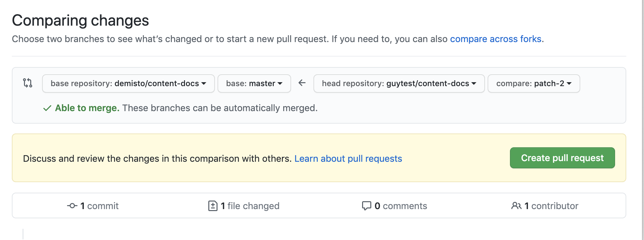This screenshot has height=240, width=644.
Task: Click the contributor people icon
Action: (516, 206)
